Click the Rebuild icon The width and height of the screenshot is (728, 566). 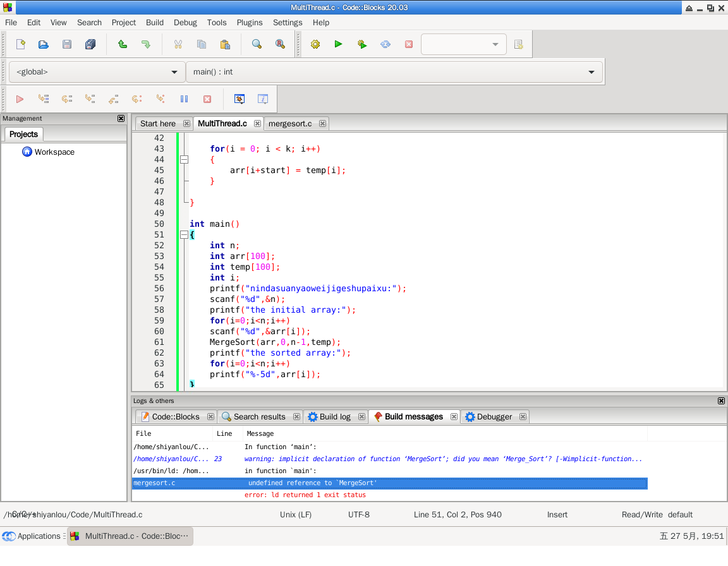point(385,44)
